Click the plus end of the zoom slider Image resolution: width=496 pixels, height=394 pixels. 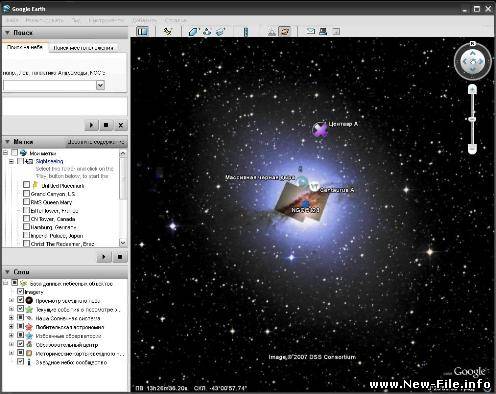click(x=472, y=89)
